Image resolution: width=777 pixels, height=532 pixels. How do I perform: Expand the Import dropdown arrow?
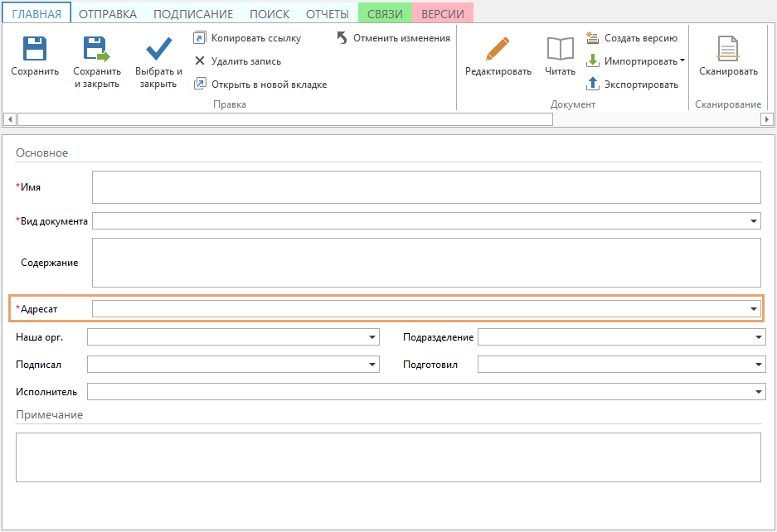682,61
